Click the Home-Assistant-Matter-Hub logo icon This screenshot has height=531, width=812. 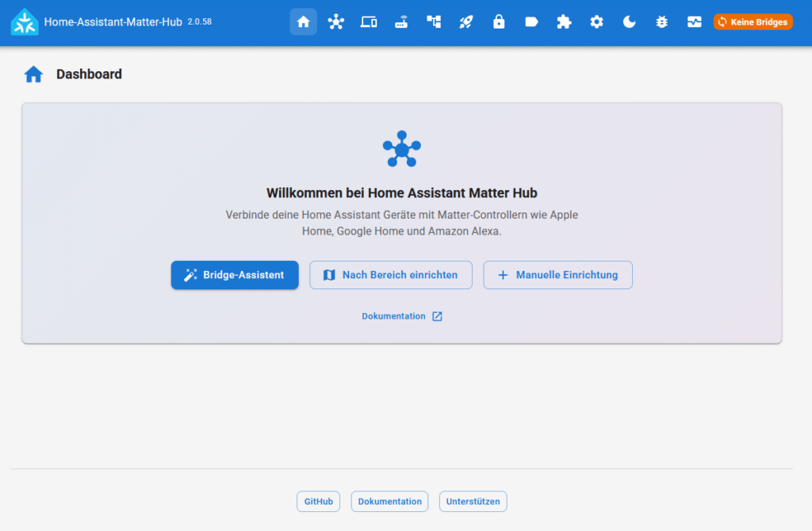click(25, 22)
